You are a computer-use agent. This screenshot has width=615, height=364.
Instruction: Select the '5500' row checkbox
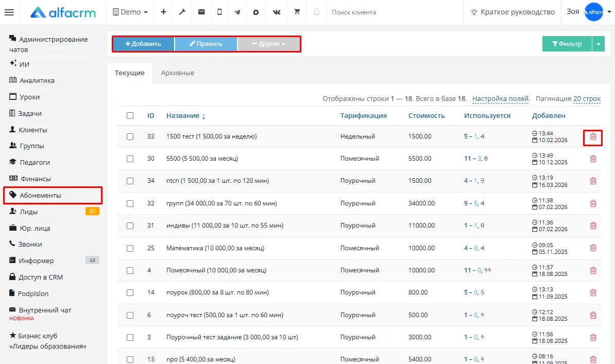[130, 159]
